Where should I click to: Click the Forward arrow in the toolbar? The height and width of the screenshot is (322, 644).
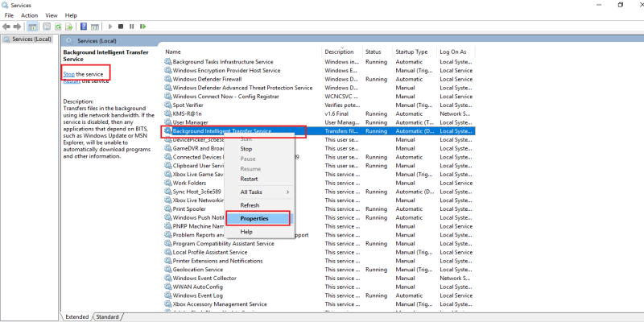tap(17, 27)
